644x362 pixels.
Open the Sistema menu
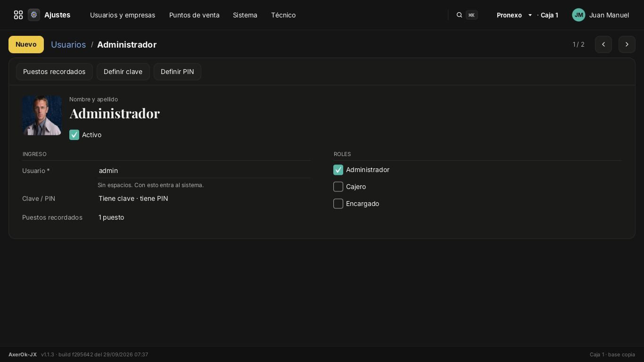pyautogui.click(x=245, y=15)
